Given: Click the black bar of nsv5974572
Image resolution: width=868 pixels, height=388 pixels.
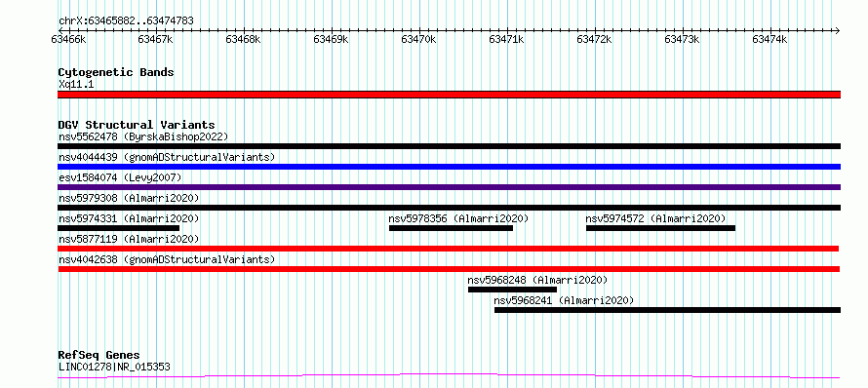Looking at the screenshot, I should [661, 228].
